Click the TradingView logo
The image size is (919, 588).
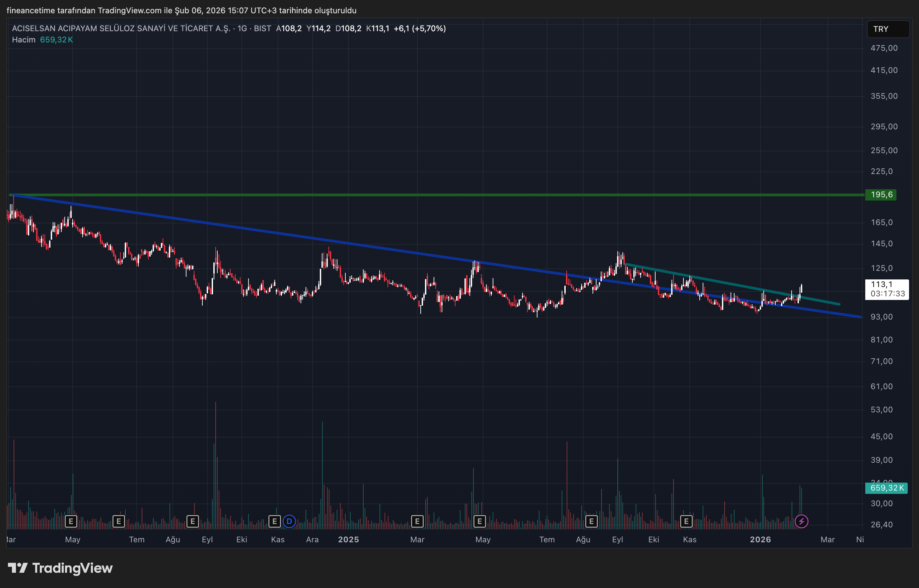pos(60,568)
